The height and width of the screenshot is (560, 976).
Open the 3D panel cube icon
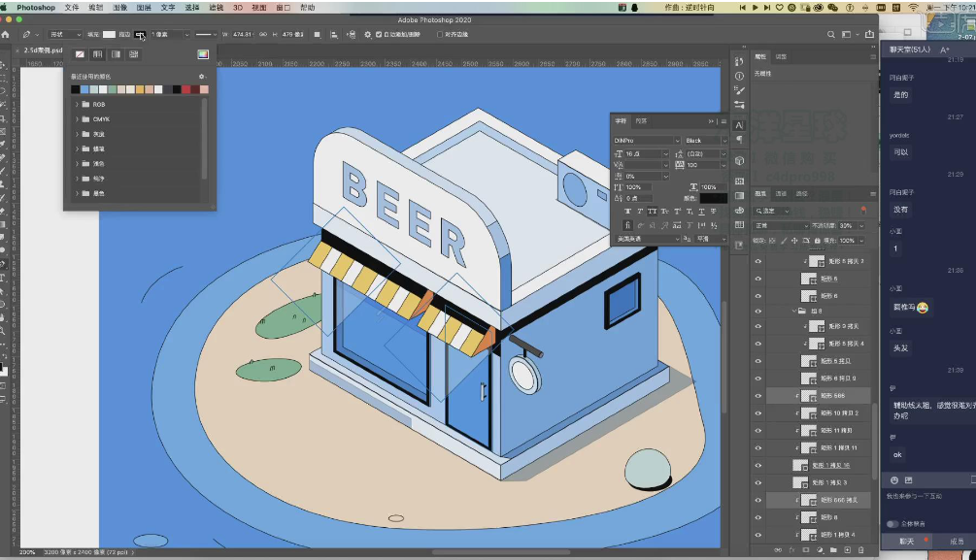pos(739,161)
